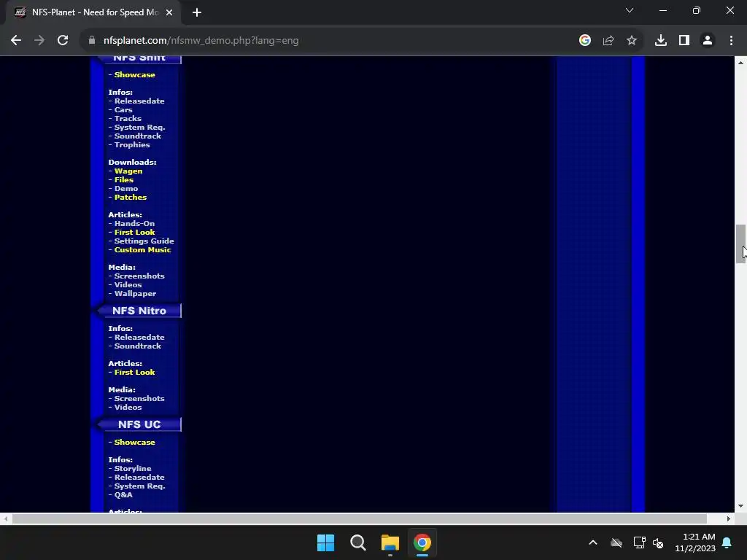This screenshot has width=747, height=560.
Task: Open the Patches downloads link
Action: (131, 197)
